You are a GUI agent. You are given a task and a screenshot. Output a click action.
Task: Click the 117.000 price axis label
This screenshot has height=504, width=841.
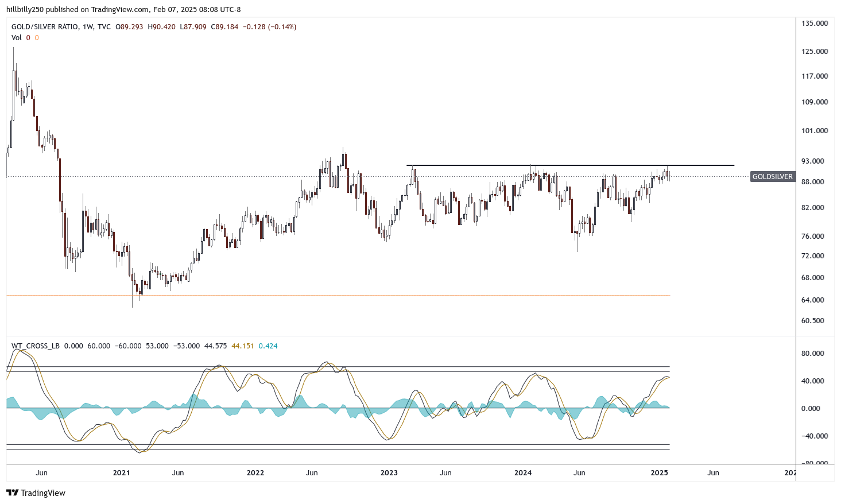tap(815, 76)
